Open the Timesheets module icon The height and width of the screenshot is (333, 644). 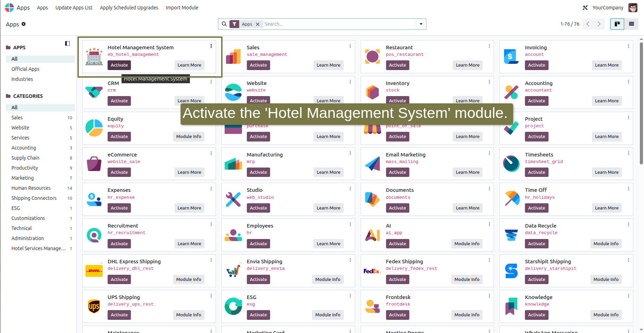point(511,163)
